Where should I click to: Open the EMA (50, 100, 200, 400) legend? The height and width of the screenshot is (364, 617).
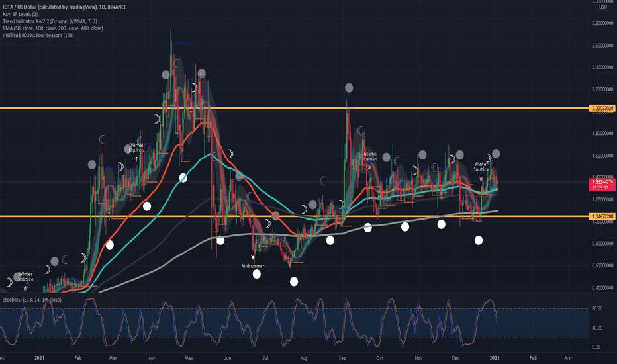click(x=53, y=28)
